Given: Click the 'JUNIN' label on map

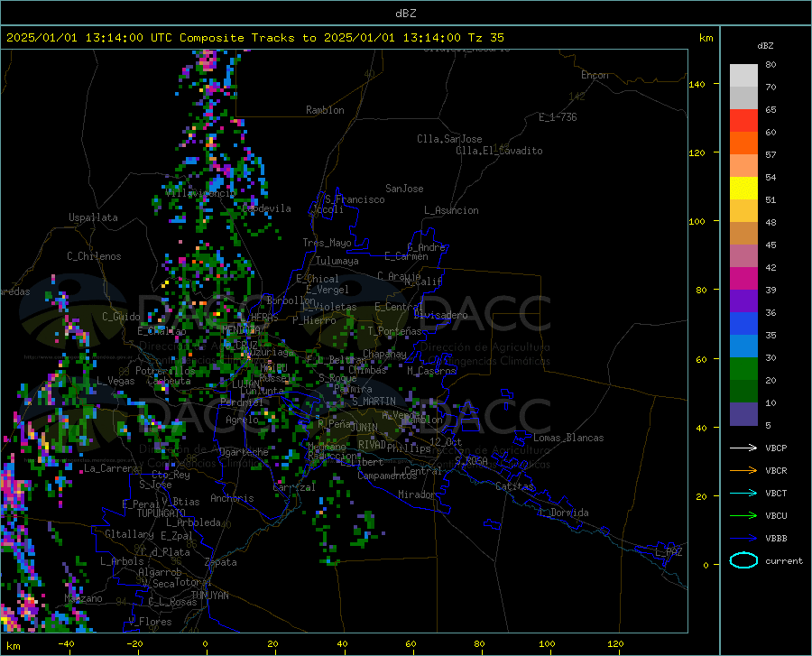Looking at the screenshot, I should click(x=364, y=427).
